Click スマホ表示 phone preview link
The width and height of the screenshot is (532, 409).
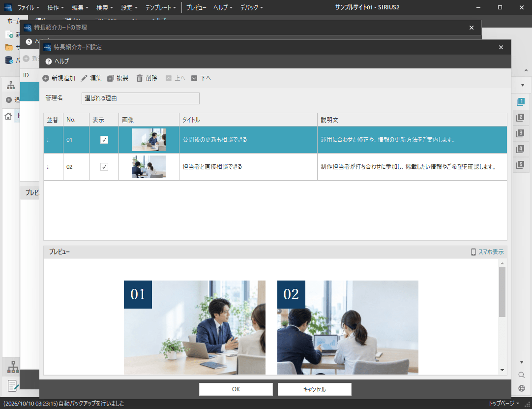point(487,252)
